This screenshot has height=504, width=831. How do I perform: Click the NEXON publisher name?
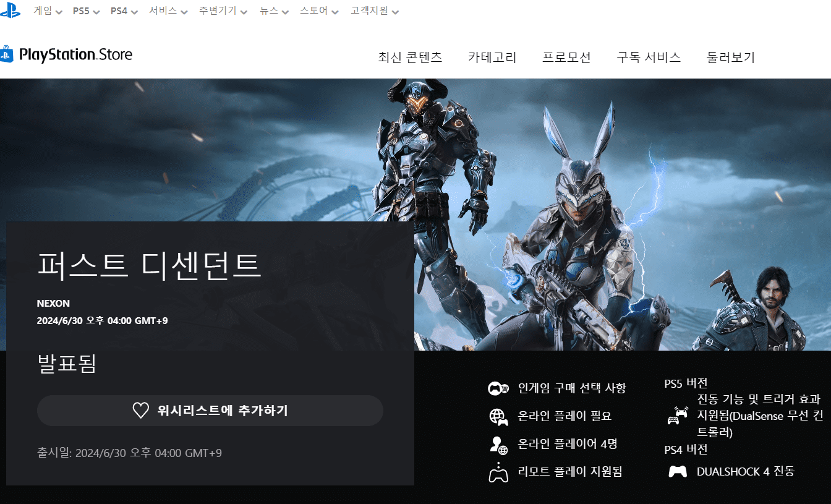[53, 304]
